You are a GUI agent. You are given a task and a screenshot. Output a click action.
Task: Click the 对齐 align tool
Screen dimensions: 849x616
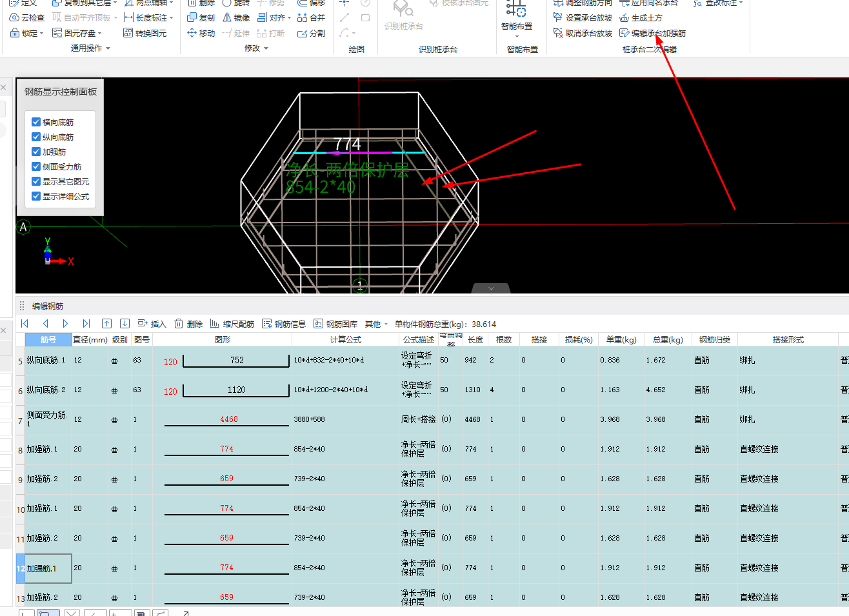271,18
